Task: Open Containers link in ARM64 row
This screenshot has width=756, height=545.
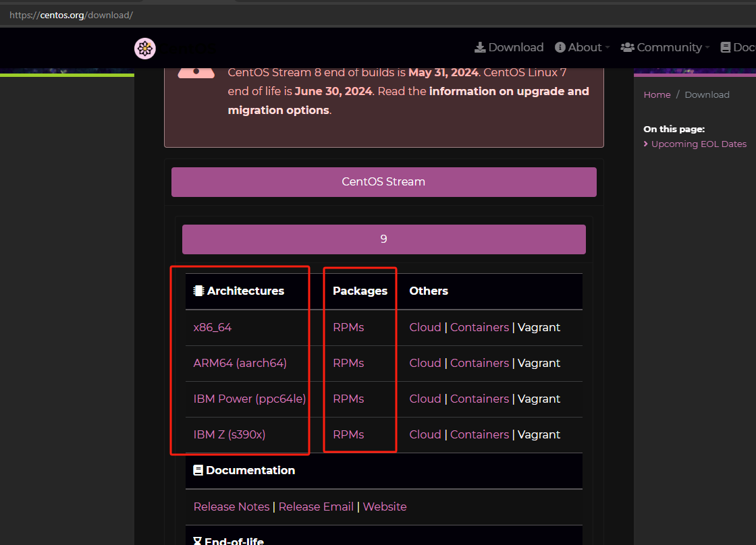Action: click(479, 363)
